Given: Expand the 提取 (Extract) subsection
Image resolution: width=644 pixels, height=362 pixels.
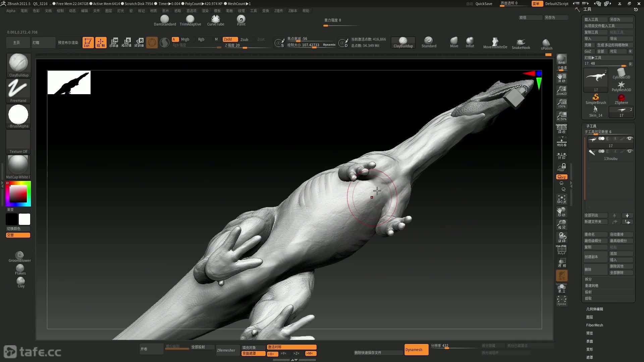Looking at the screenshot, I should (588, 298).
